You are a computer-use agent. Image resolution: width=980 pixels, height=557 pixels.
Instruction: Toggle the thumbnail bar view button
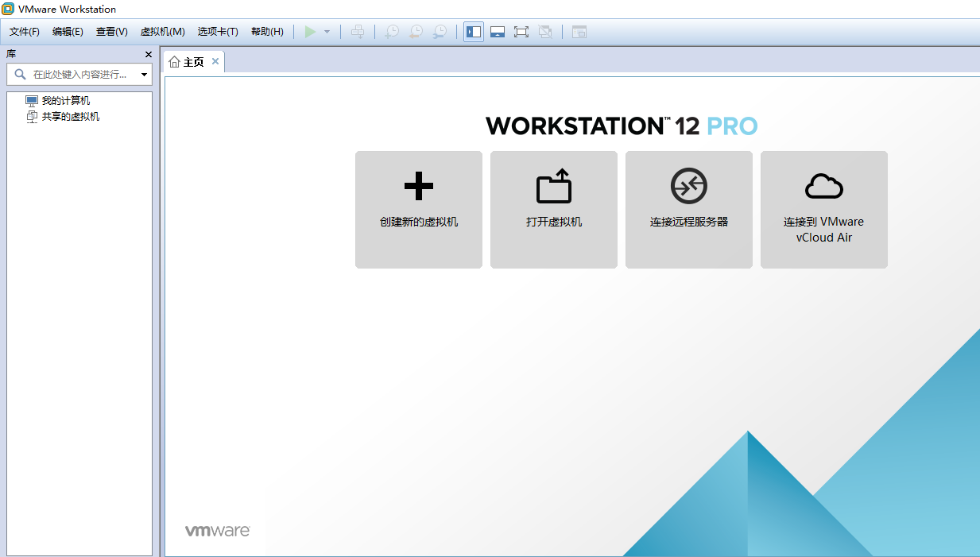(x=498, y=32)
